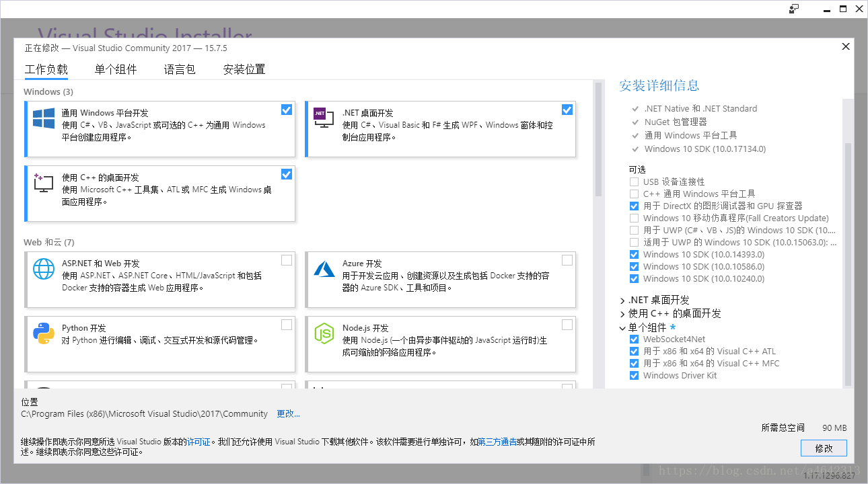
Task: Switch to the 单个组件 tab
Action: pos(116,69)
